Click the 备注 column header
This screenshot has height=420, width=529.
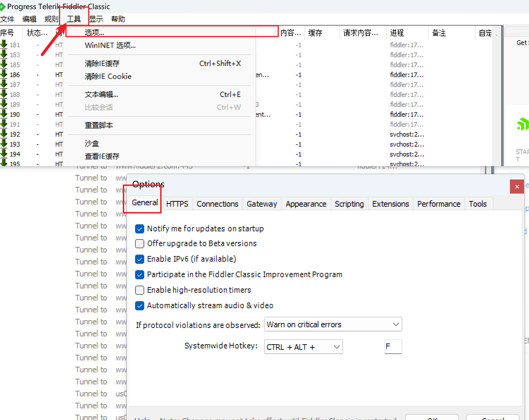pyautogui.click(x=452, y=33)
